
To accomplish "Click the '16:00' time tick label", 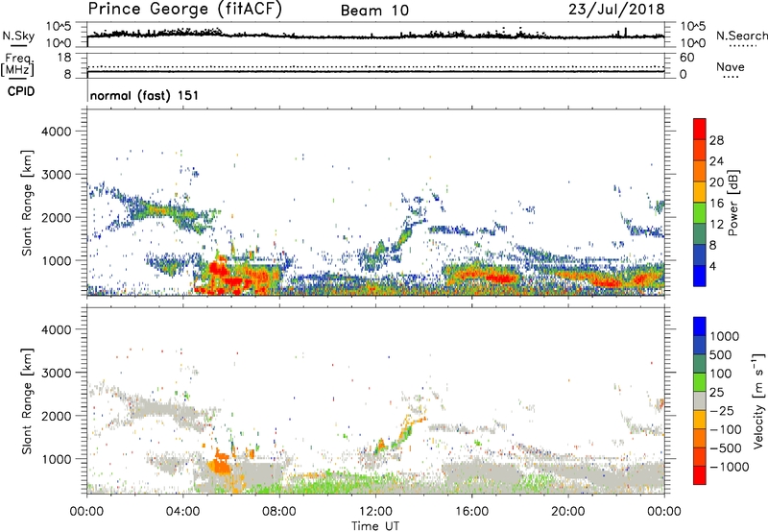I will (471, 512).
